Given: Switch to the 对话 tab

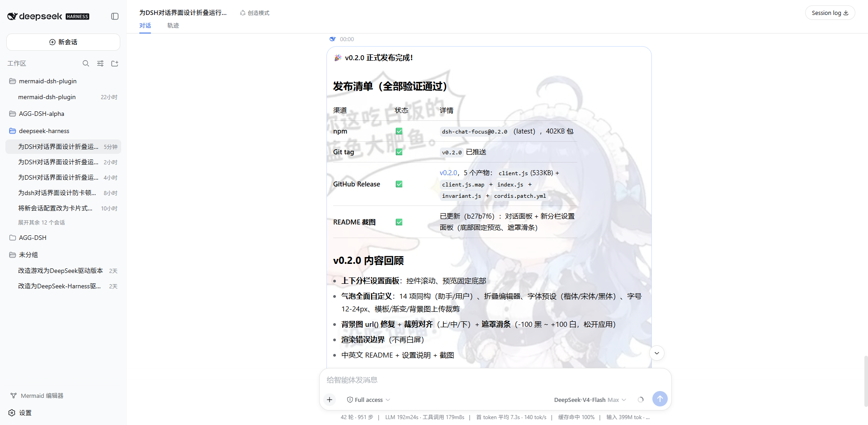Looking at the screenshot, I should (145, 26).
